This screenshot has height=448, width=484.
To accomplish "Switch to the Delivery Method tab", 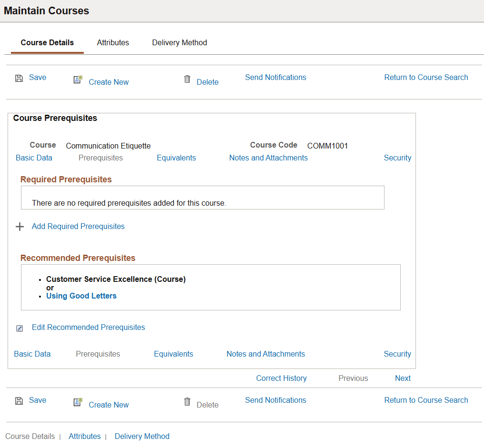I will click(x=179, y=42).
